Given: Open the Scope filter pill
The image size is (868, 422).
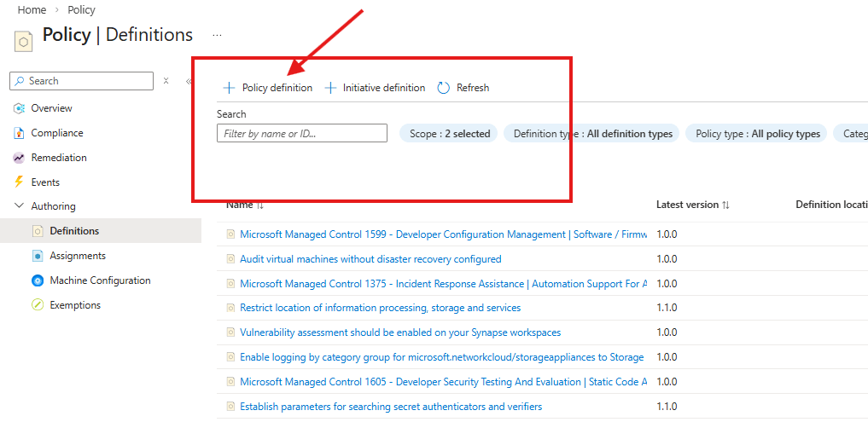Looking at the screenshot, I should tap(450, 134).
